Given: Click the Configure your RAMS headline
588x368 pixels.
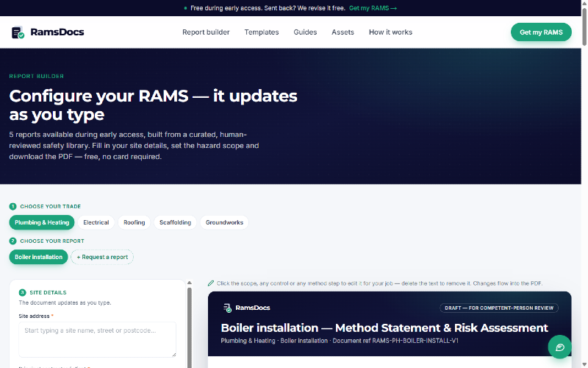Looking at the screenshot, I should coord(153,105).
